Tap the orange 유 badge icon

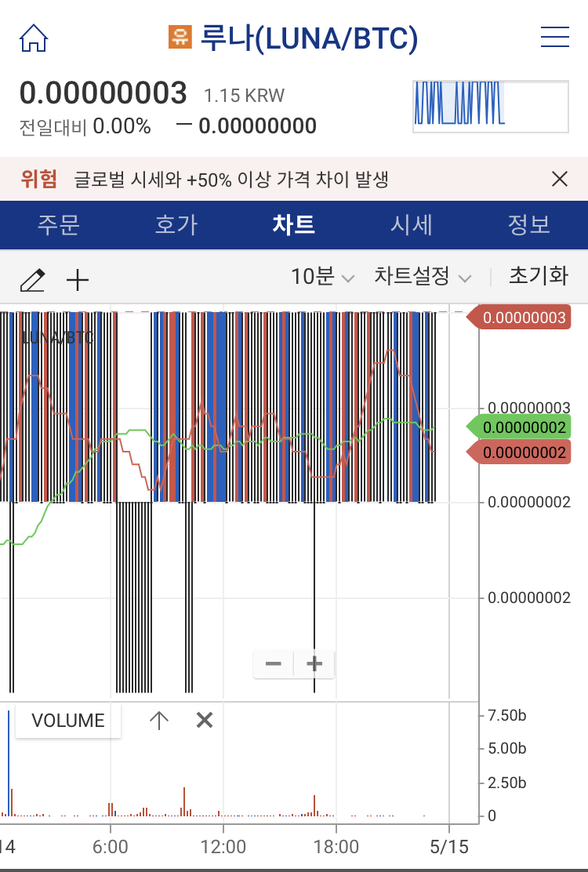tap(180, 38)
